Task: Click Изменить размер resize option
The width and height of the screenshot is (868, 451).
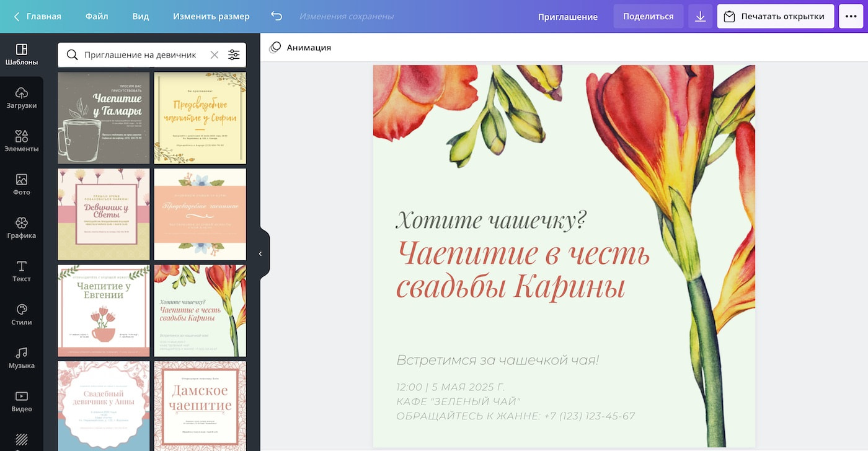Action: [211, 17]
